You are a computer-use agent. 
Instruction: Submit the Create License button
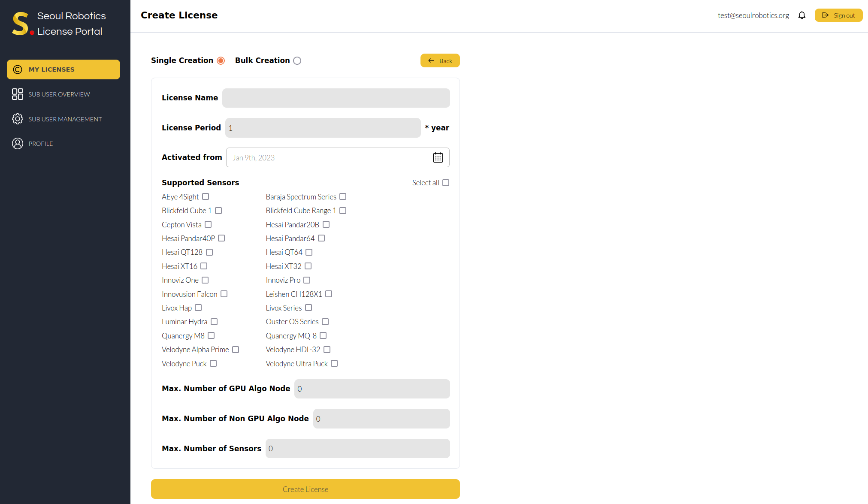click(305, 489)
